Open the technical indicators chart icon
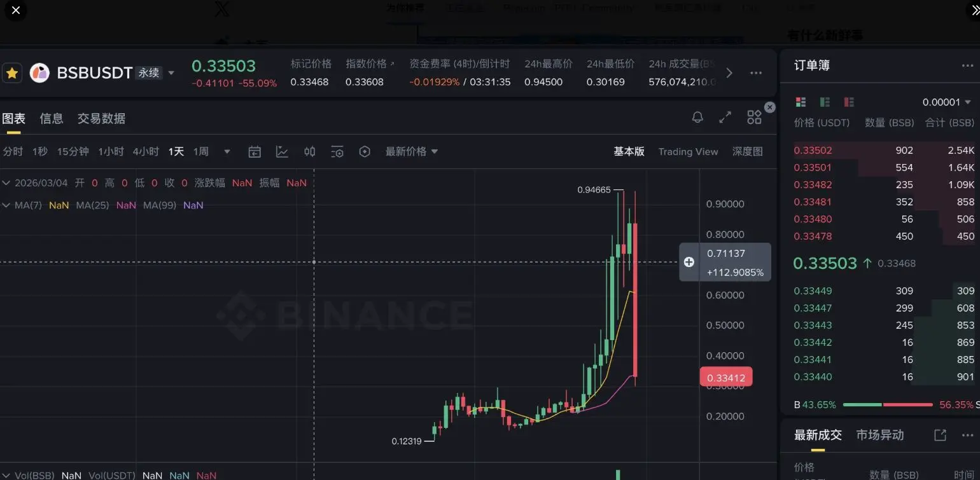Screen dimensions: 980x480 pos(282,151)
